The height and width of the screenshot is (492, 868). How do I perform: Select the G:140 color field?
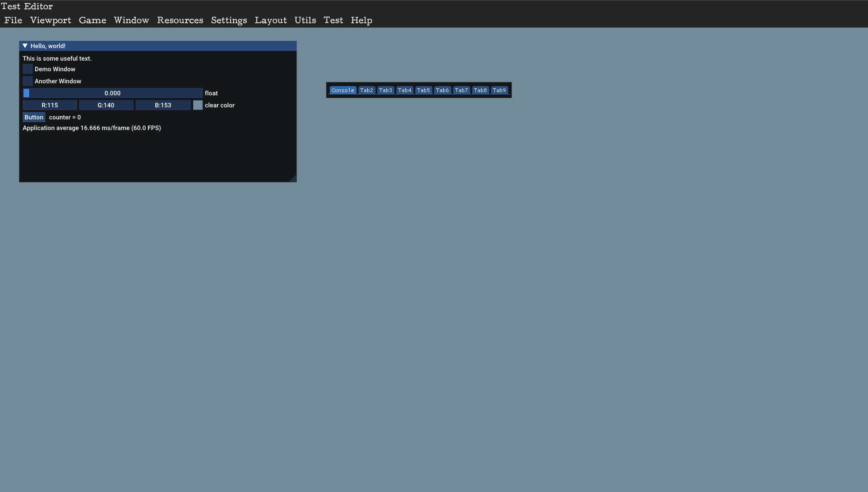pos(106,105)
